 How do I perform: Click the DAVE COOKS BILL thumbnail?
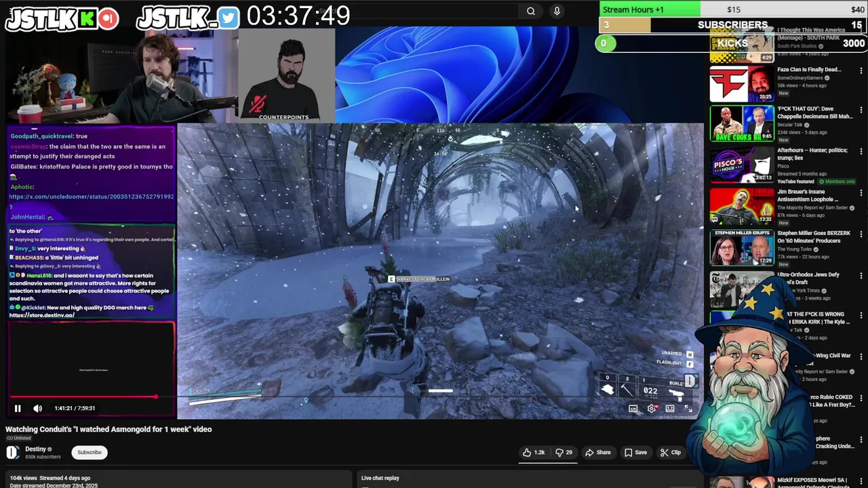tap(741, 122)
